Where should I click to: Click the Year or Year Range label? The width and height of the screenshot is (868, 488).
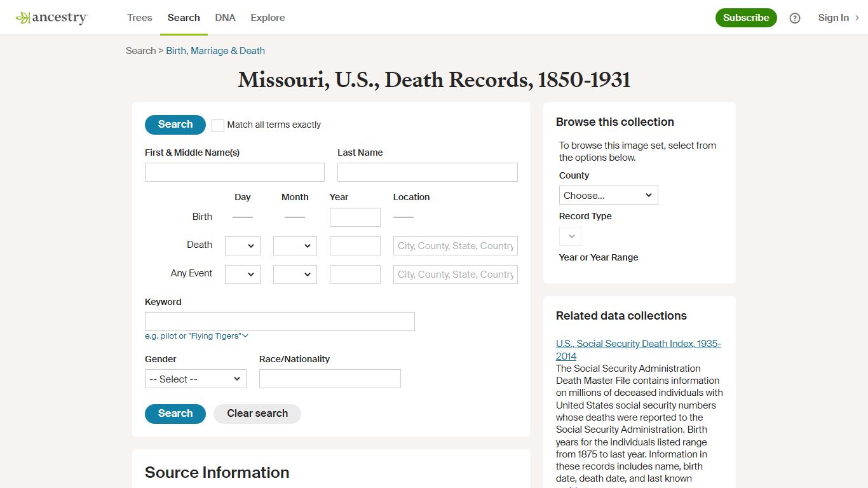coord(599,257)
